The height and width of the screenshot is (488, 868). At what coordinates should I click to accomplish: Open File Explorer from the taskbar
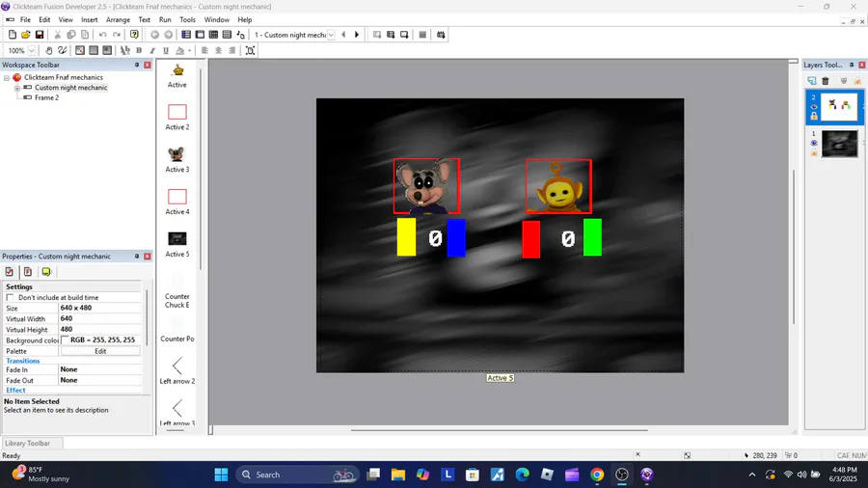click(398, 474)
